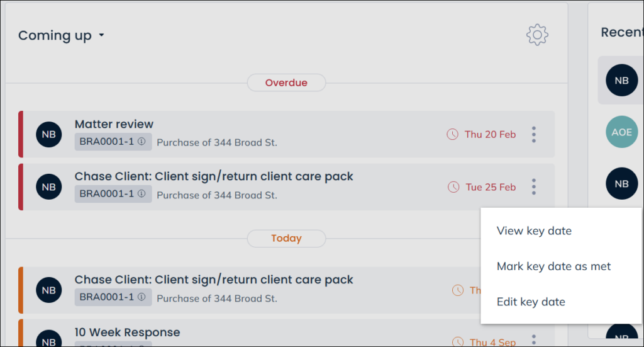The height and width of the screenshot is (347, 644).
Task: Click info icon on overdue Chase Client tag
Action: (142, 193)
